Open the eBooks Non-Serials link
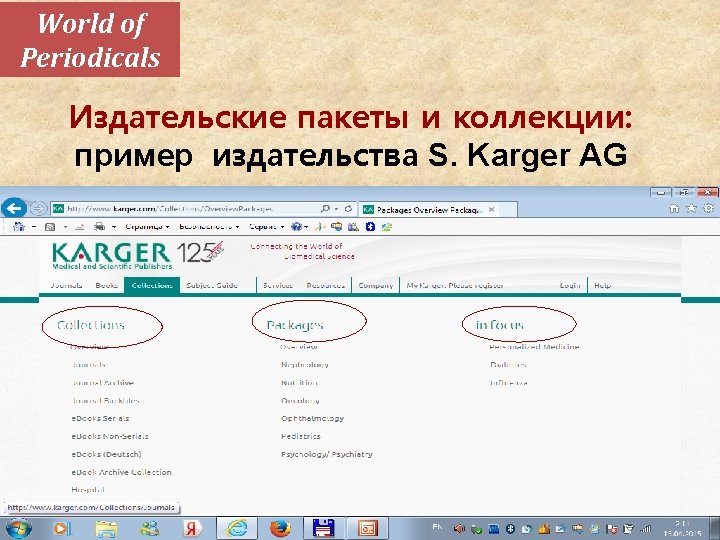 pyautogui.click(x=110, y=436)
